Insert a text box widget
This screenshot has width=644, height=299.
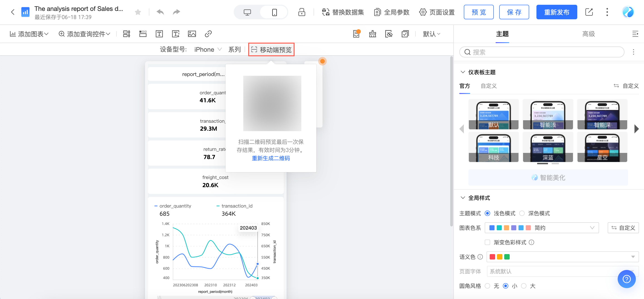click(x=159, y=34)
